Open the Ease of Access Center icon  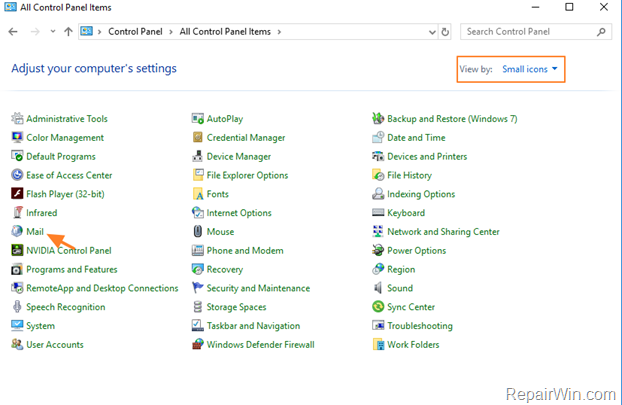[17, 175]
